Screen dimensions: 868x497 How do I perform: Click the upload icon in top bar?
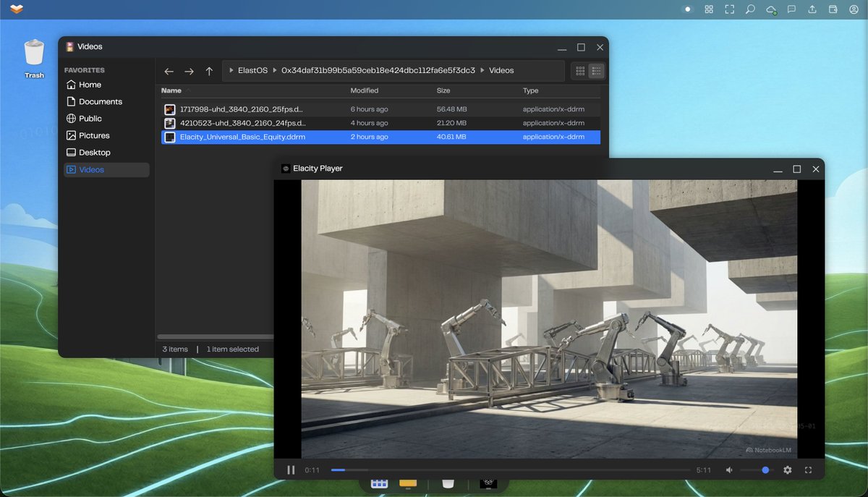coord(812,9)
